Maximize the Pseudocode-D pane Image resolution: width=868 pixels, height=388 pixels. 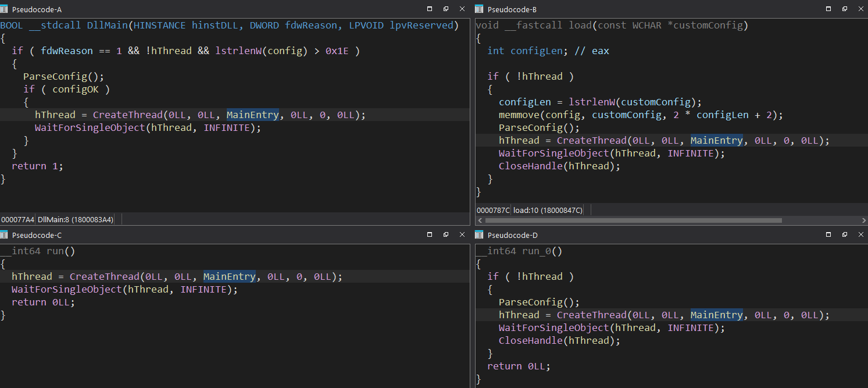click(828, 234)
